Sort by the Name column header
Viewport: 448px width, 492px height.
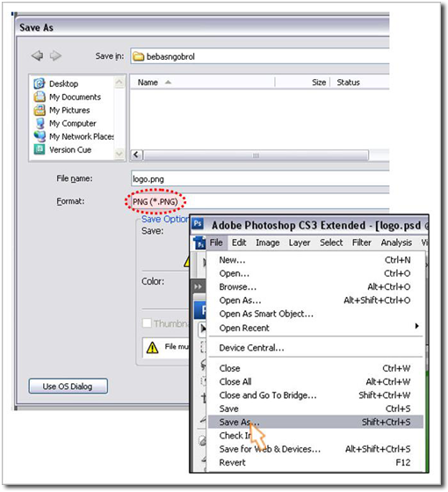click(x=202, y=83)
